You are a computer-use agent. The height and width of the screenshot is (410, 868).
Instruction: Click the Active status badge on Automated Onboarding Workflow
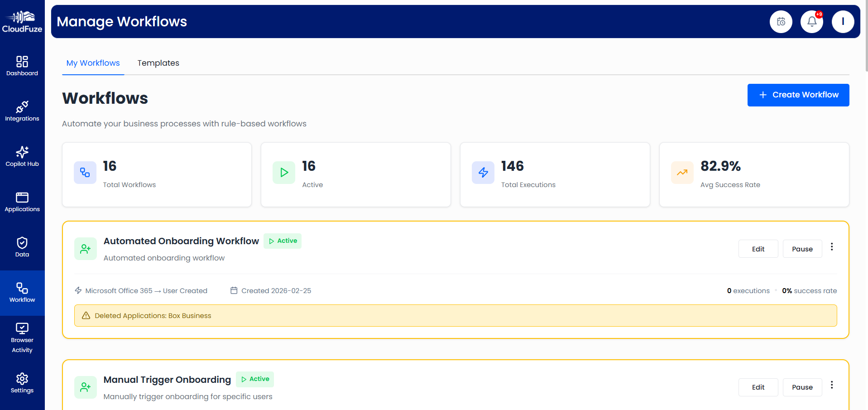coord(282,241)
